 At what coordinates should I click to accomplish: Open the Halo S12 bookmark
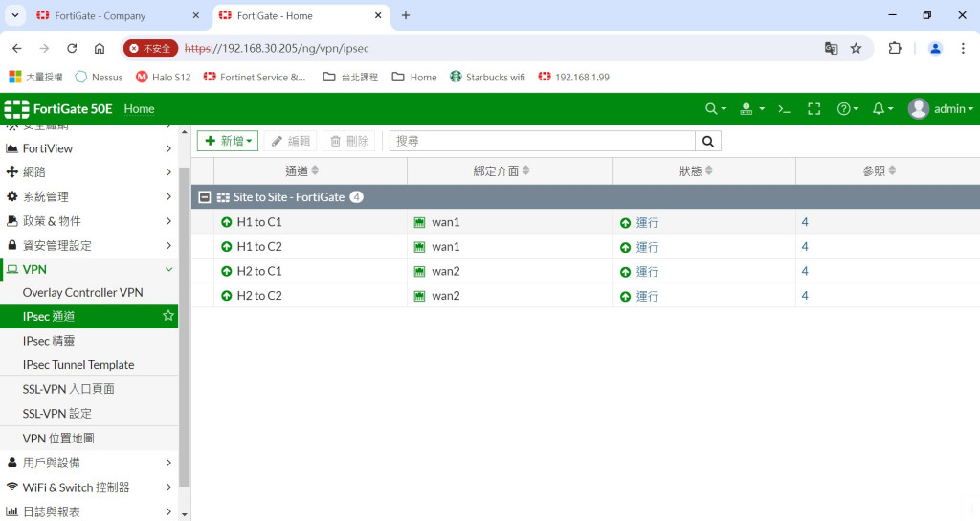coord(163,77)
